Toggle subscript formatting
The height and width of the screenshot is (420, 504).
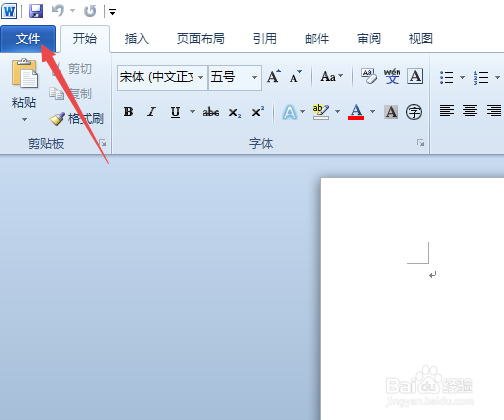[235, 112]
